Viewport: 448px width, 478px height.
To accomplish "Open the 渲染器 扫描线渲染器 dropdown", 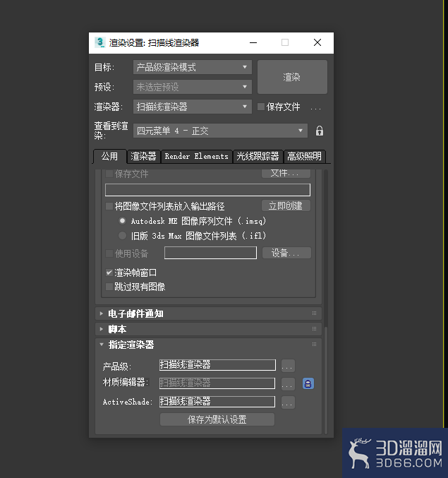I will [x=193, y=107].
